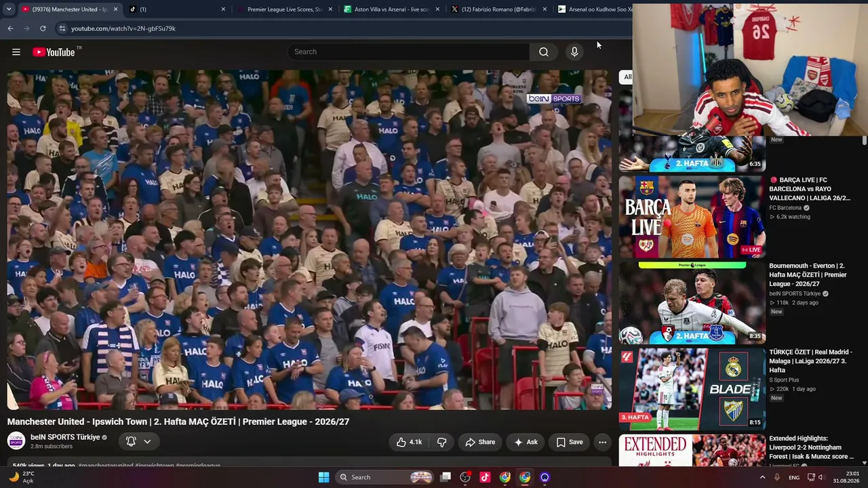The image size is (868, 488).
Task: View site information icon in address bar
Action: [62, 28]
